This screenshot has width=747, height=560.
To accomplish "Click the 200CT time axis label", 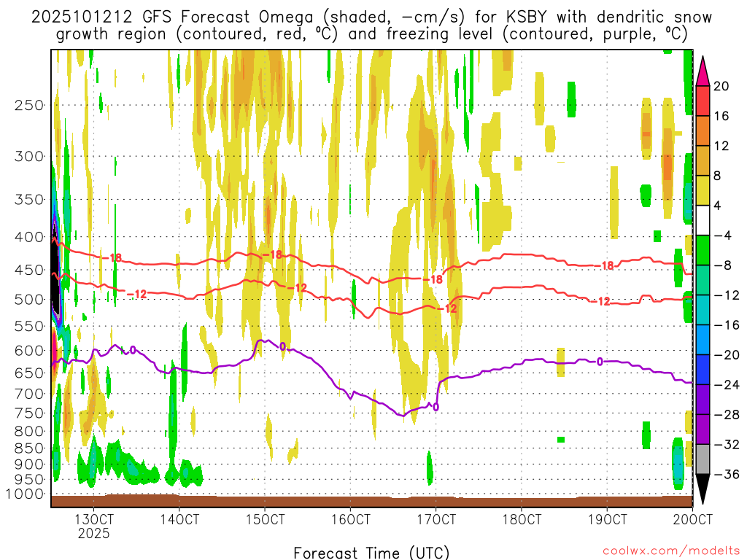I will 693,518.
